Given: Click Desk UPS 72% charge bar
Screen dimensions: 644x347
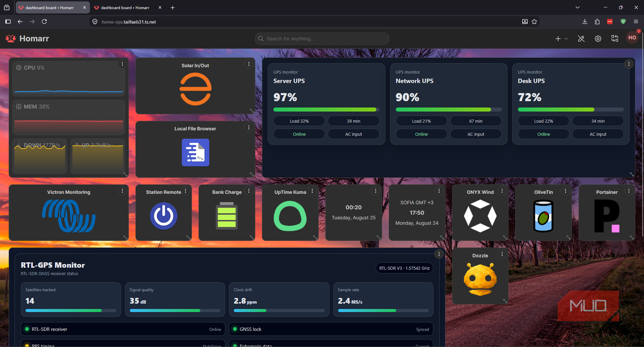Looking at the screenshot, I should click(x=571, y=109).
